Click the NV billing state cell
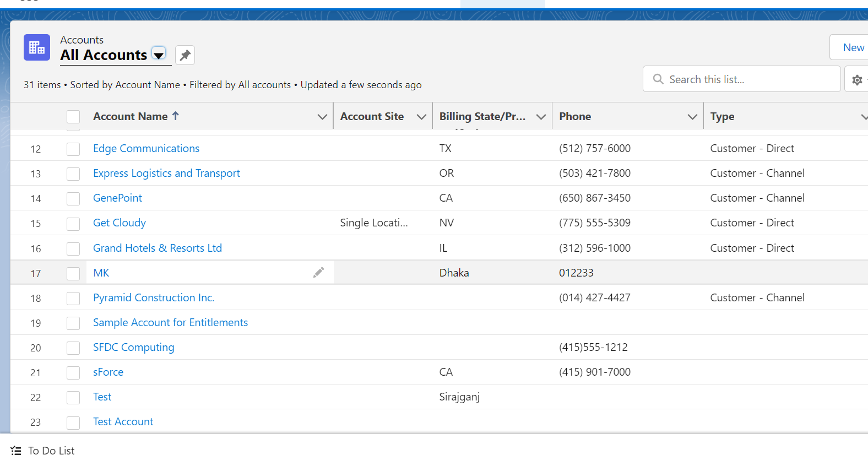This screenshot has width=868, height=455. click(447, 223)
